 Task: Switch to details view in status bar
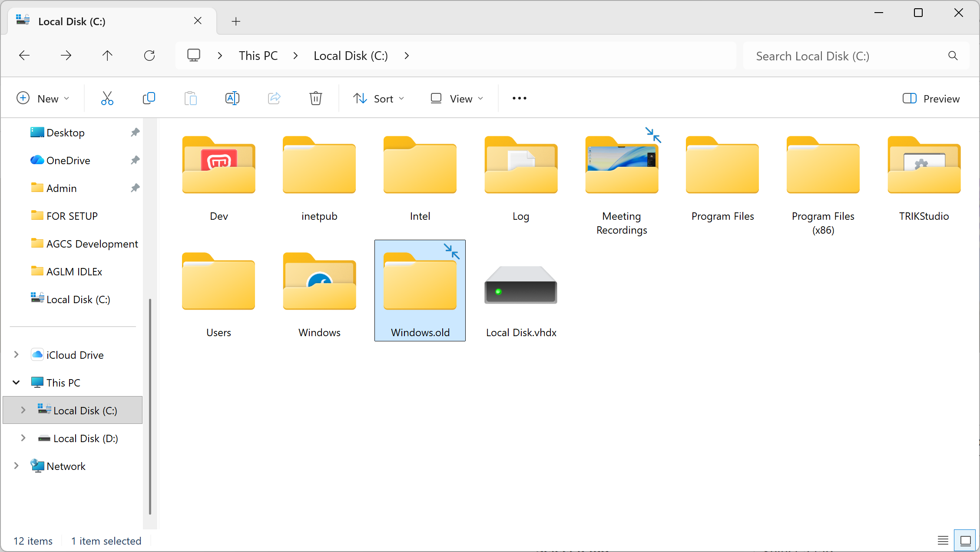[x=942, y=540]
